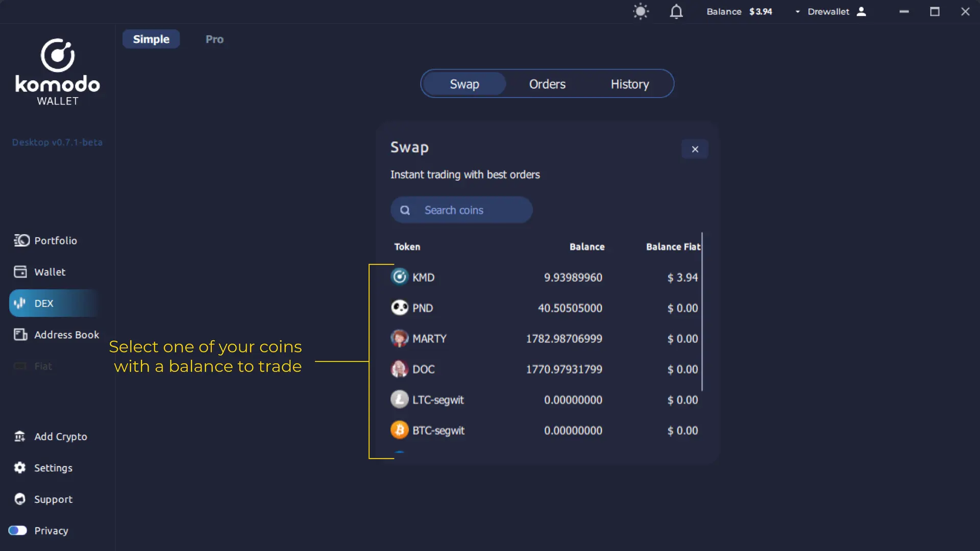The width and height of the screenshot is (980, 551).
Task: Open Settings via the gear icon
Action: (19, 468)
